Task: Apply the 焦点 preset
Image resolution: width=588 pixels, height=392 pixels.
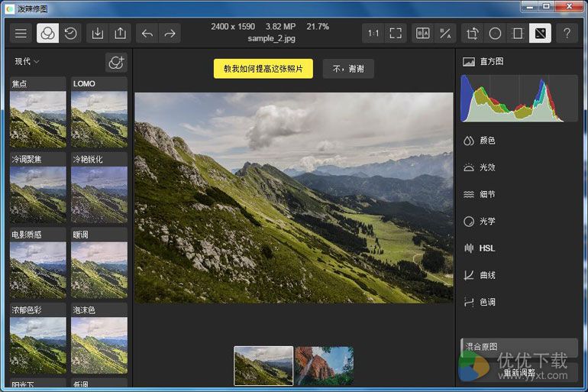Action: [38, 112]
